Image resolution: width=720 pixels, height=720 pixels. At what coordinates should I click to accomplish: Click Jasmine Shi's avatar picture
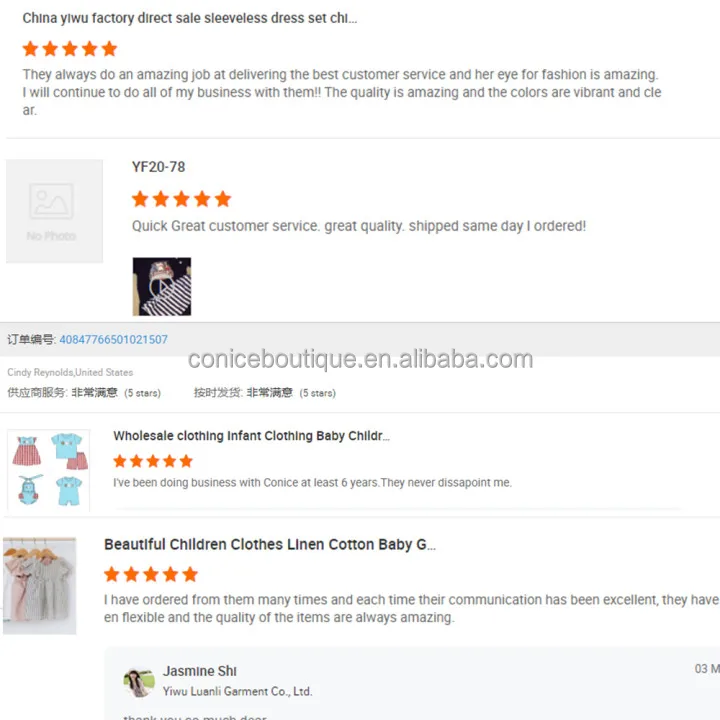pos(139,682)
